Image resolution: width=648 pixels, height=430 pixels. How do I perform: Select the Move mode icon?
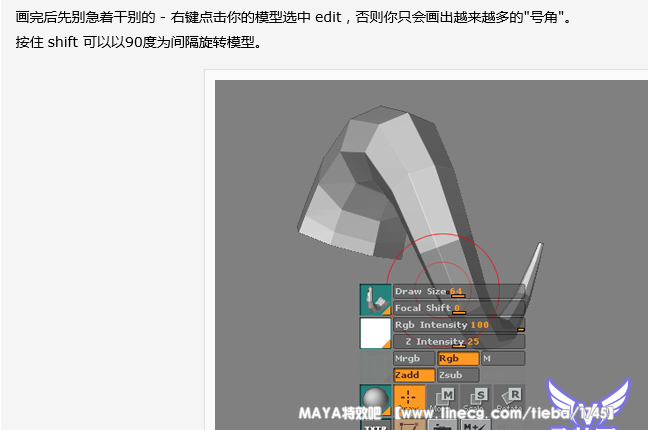coord(445,396)
